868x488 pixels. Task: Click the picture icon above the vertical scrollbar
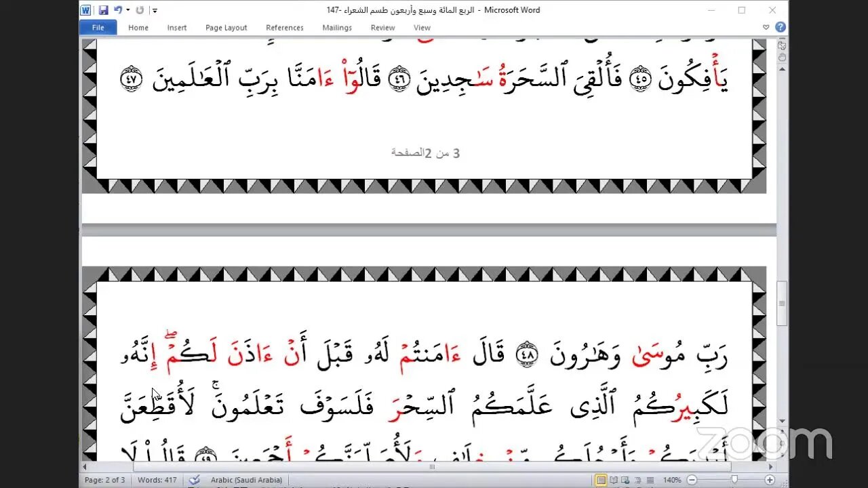tap(782, 45)
